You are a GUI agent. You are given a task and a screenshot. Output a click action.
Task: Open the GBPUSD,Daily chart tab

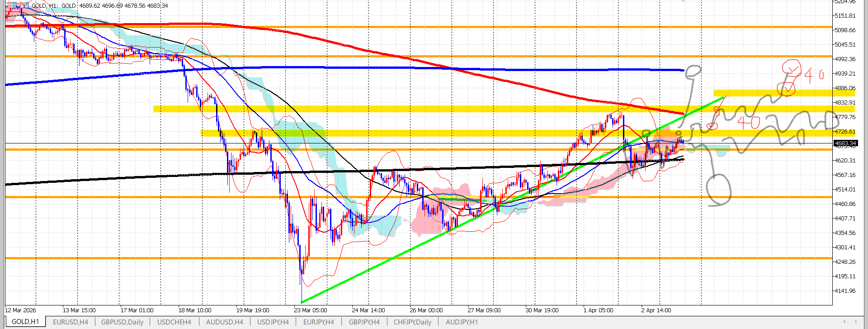point(122,322)
